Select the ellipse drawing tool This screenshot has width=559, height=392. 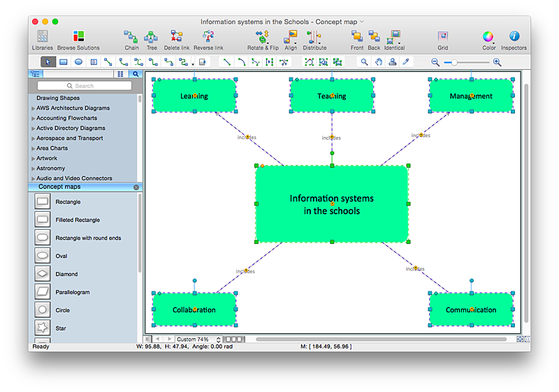[78, 62]
